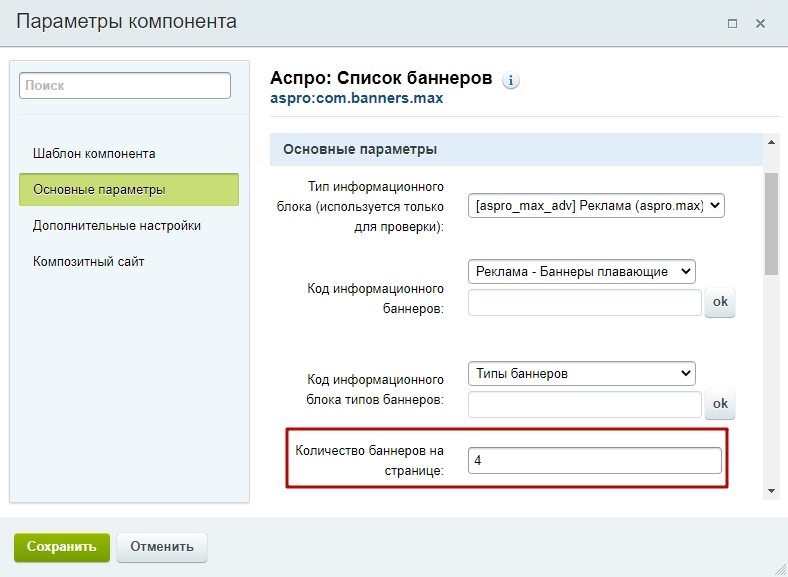Focus the Поиск search field
788x577 pixels.
125,85
